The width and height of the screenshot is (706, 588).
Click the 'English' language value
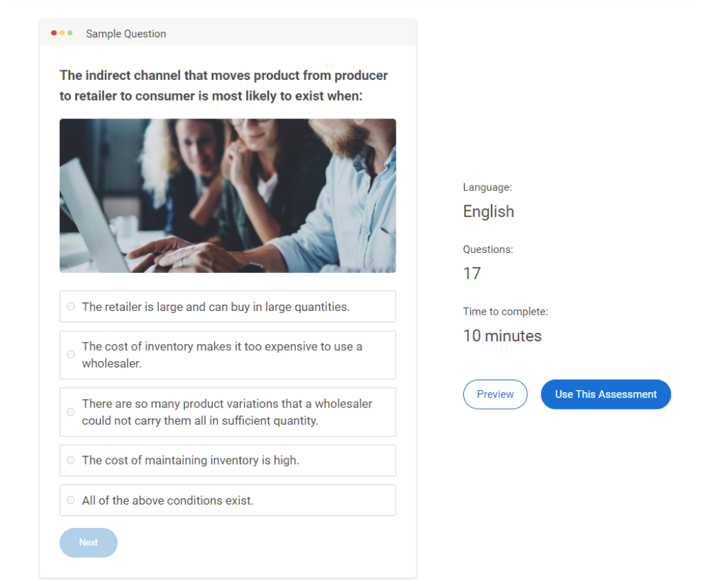click(488, 212)
